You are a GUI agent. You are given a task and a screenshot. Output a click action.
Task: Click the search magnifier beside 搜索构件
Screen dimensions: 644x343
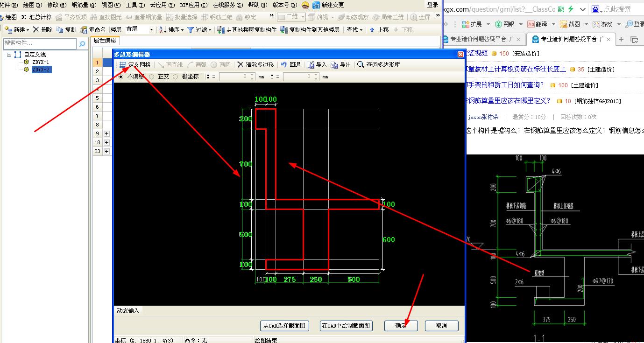click(x=82, y=44)
